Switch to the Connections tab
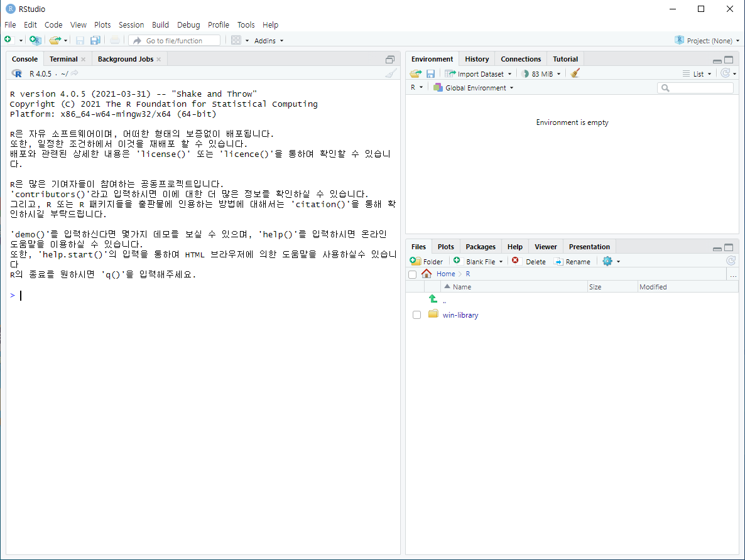Screen dimensions: 745x560 [521, 59]
